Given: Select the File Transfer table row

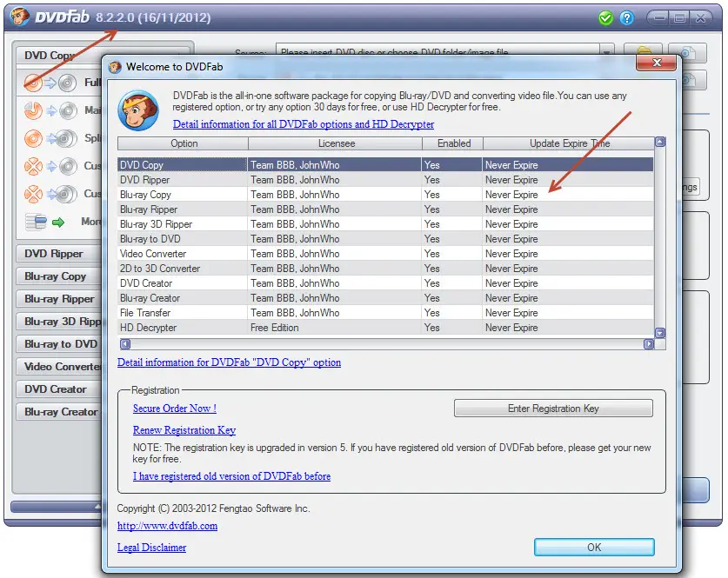Looking at the screenshot, I should [385, 313].
